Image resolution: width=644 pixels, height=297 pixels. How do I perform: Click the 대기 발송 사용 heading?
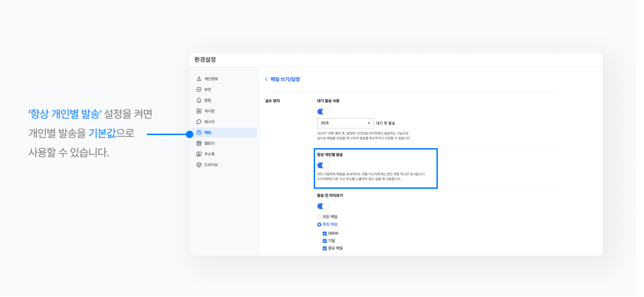(x=328, y=101)
